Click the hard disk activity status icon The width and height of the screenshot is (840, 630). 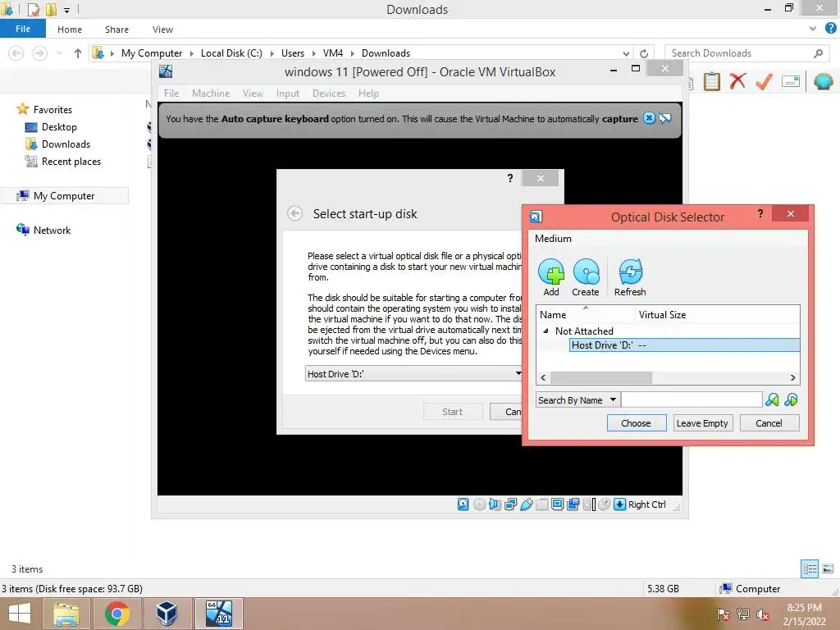[x=463, y=504]
